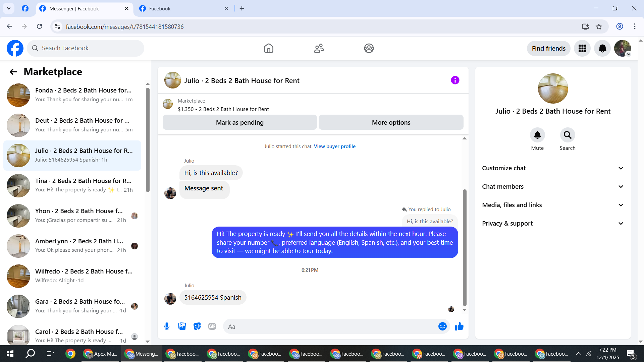Viewport: 644px width, 362px height.
Task: Expand Privacy & support section
Action: (x=553, y=224)
